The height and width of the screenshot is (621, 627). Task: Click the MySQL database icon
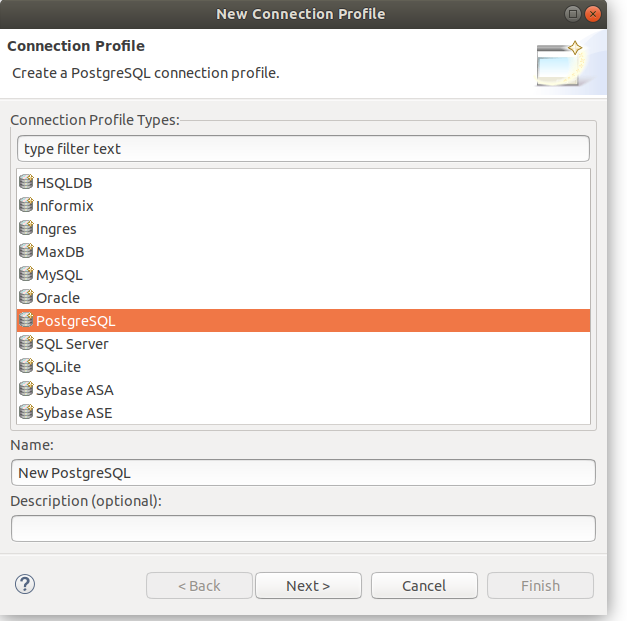point(26,274)
